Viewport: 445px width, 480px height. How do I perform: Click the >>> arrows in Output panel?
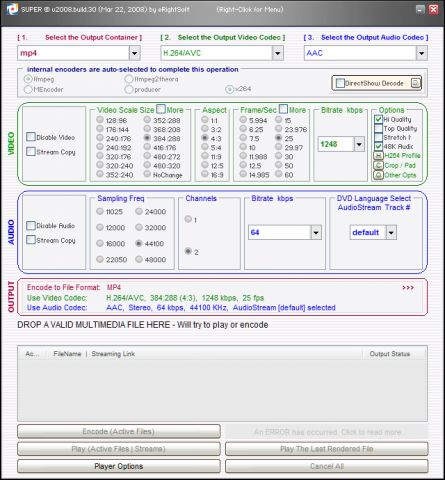408,288
